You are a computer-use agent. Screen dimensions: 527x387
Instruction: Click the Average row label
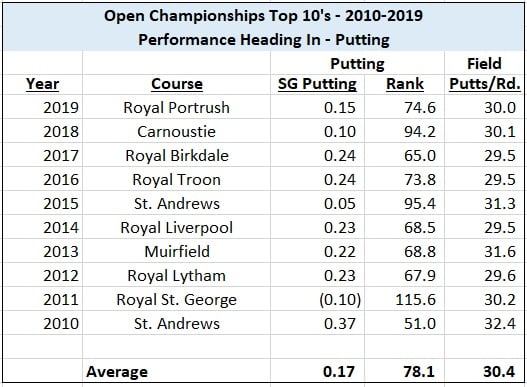[x=117, y=372]
